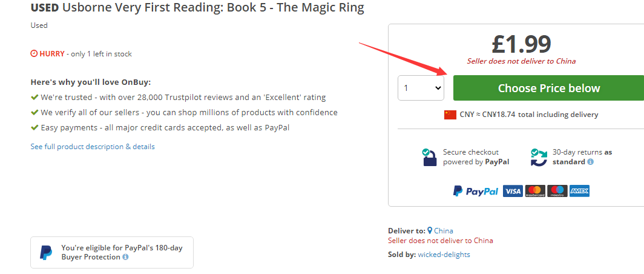The height and width of the screenshot is (274, 644).
Task: Open the quantity dropdown showing 1
Action: pyautogui.click(x=421, y=88)
